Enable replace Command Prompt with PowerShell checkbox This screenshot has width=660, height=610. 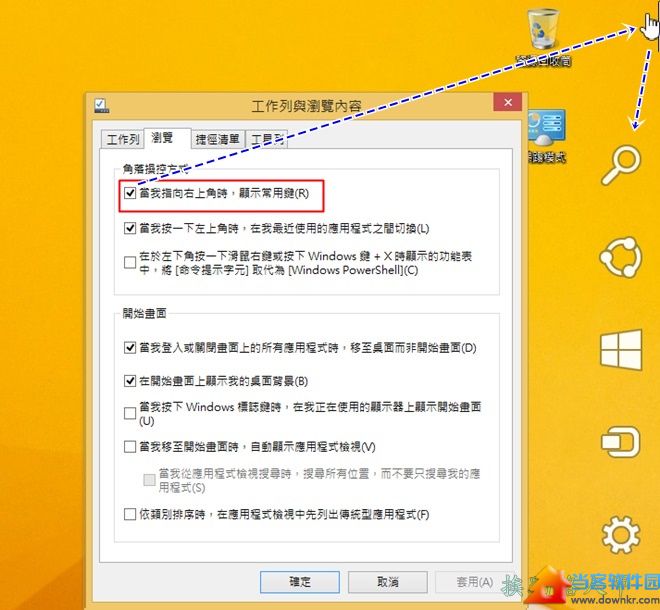click(130, 263)
